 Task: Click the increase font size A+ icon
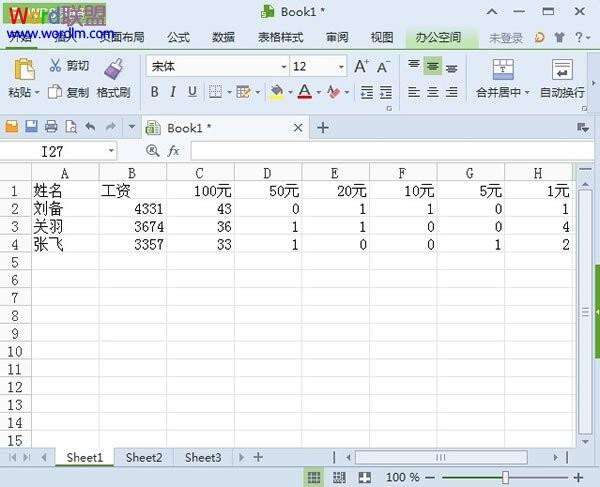point(361,66)
